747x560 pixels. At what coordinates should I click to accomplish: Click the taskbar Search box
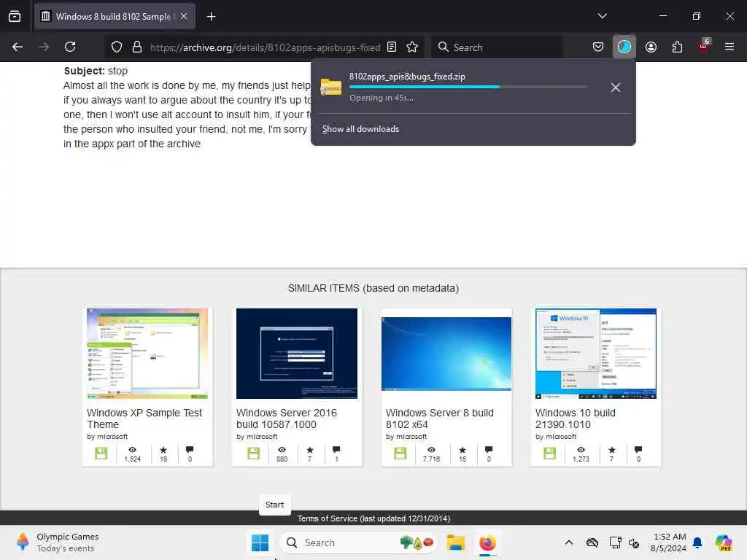pos(359,542)
